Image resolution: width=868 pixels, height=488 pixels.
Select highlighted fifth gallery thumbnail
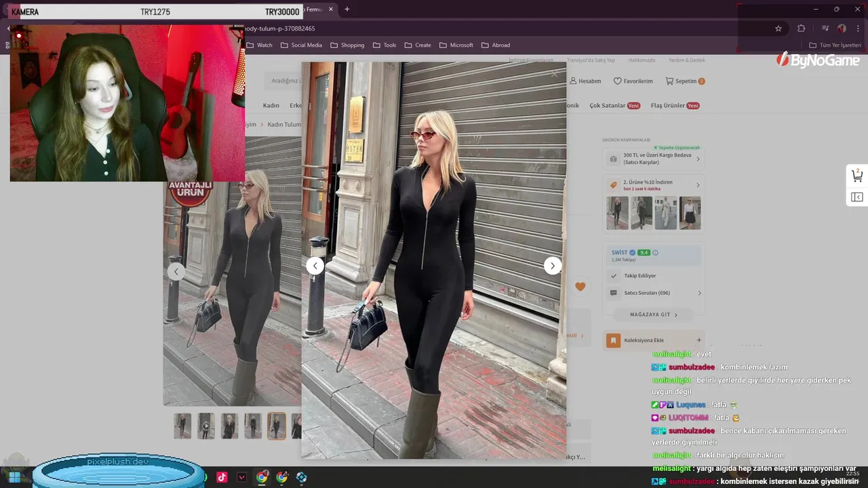point(277,426)
